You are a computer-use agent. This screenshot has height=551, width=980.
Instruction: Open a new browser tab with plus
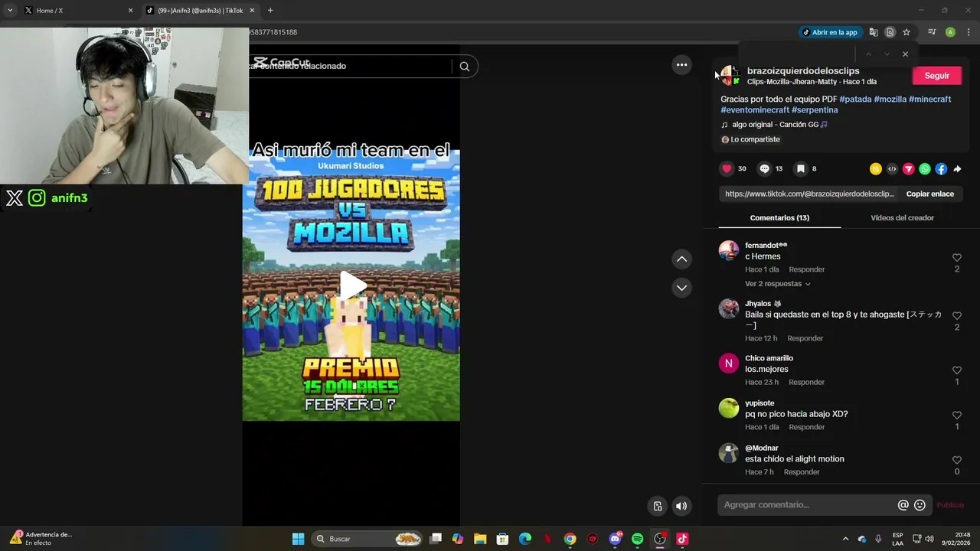click(x=270, y=11)
